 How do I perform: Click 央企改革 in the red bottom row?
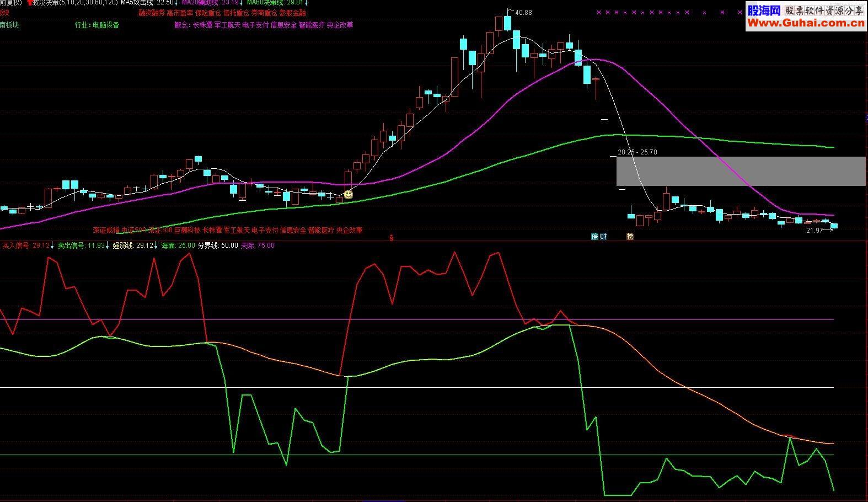pyautogui.click(x=349, y=230)
